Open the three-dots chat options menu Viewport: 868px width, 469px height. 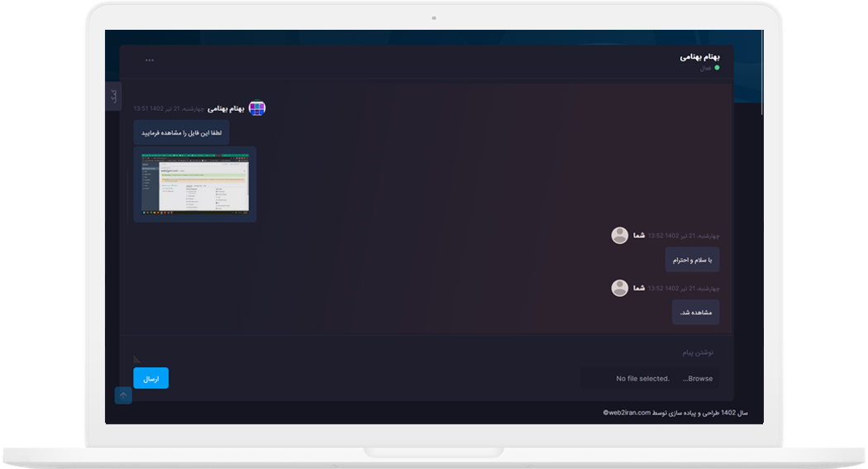click(150, 60)
